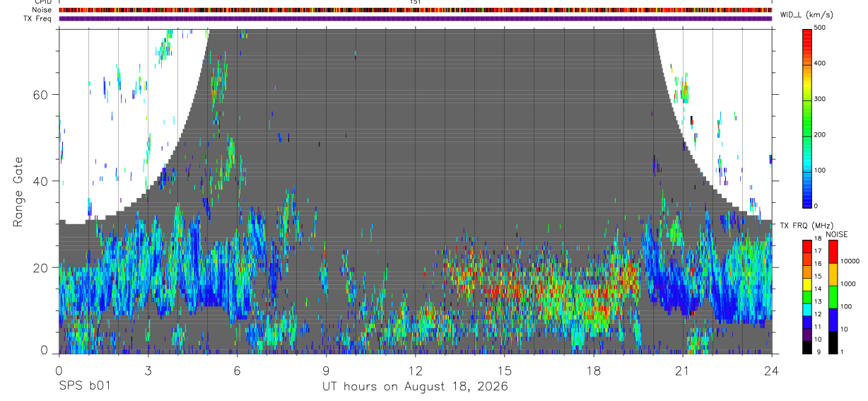Click the multicolored Noise strip at top

click(x=415, y=10)
